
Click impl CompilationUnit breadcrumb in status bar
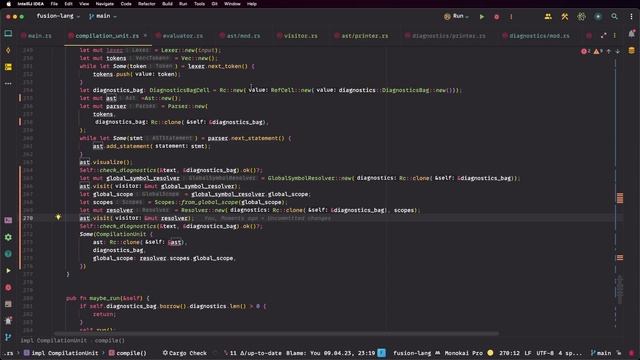61,353
